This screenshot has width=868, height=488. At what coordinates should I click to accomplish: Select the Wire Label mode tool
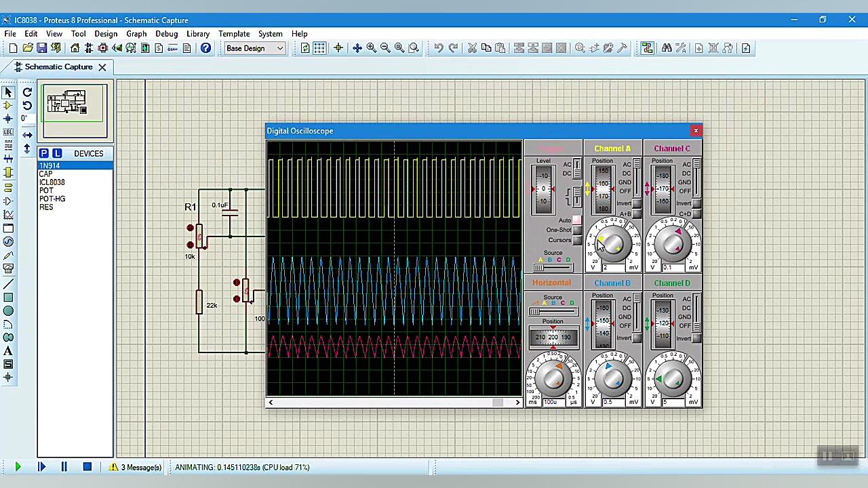[8, 133]
